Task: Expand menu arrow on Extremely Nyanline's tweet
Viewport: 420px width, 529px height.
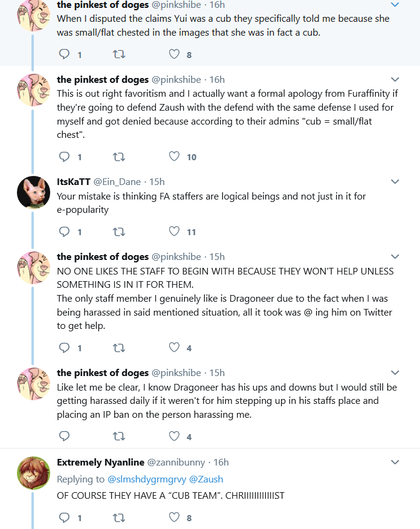Action: [395, 462]
